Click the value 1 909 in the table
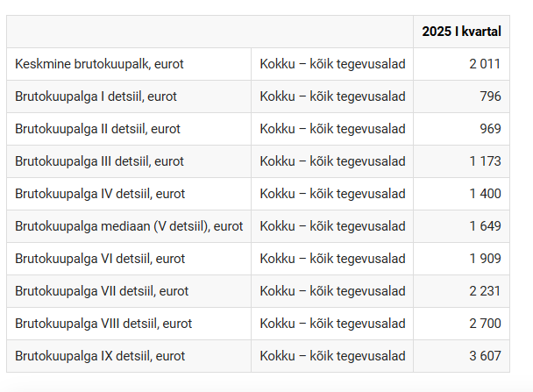Image resolution: width=533 pixels, height=392 pixels. click(485, 259)
